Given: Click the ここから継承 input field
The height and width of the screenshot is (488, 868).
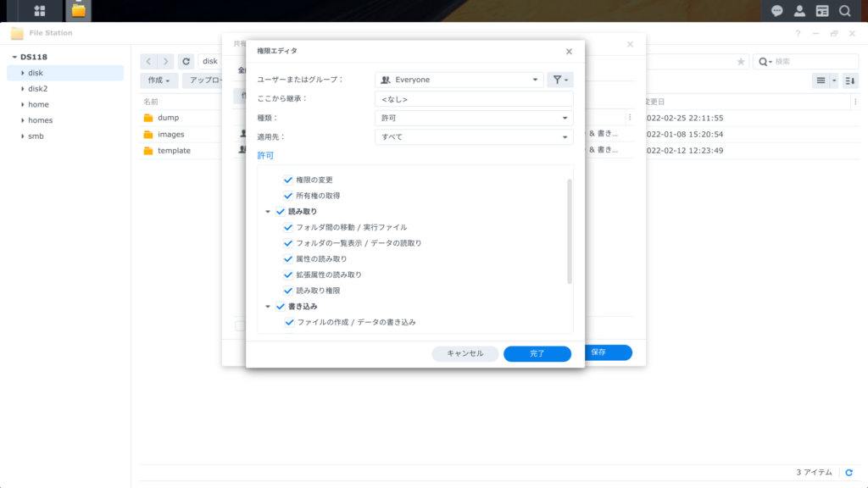Looking at the screenshot, I should pyautogui.click(x=474, y=99).
